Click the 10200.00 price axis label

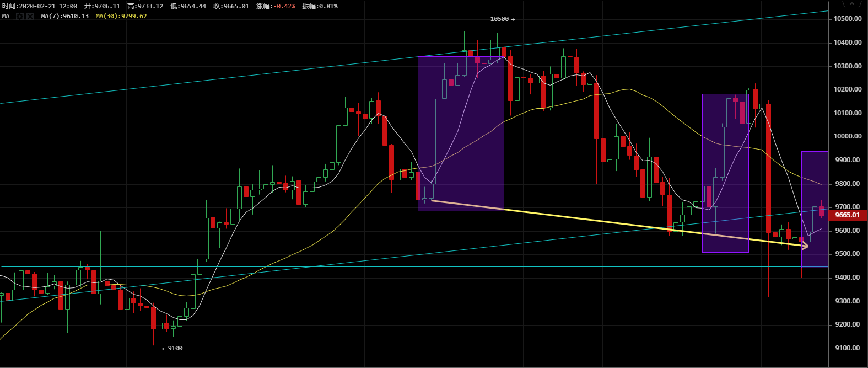847,89
